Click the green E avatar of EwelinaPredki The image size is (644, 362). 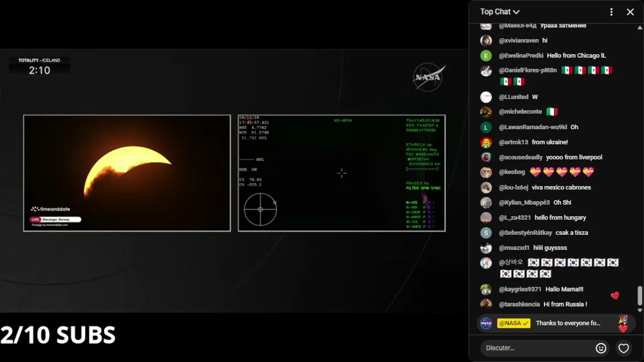point(486,56)
